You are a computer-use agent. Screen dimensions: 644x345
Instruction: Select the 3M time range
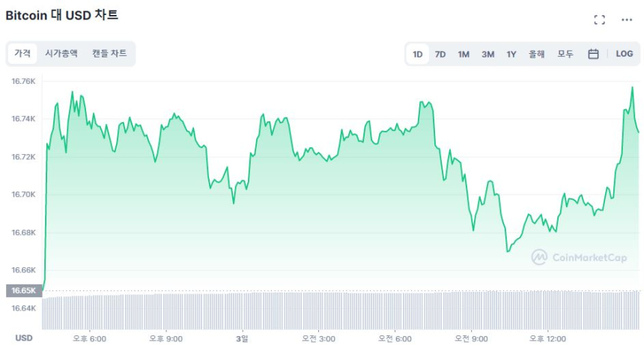pyautogui.click(x=487, y=54)
